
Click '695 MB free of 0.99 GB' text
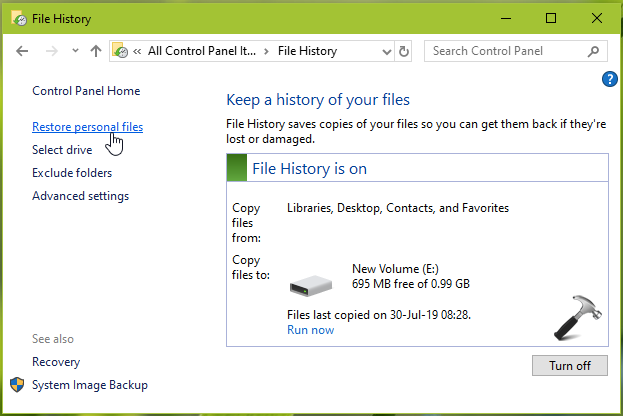pos(411,284)
